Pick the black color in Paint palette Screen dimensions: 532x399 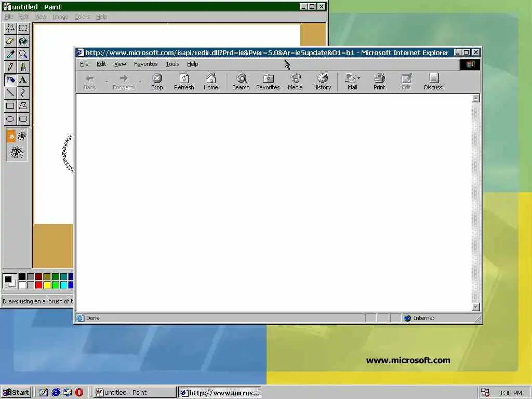pos(22,276)
